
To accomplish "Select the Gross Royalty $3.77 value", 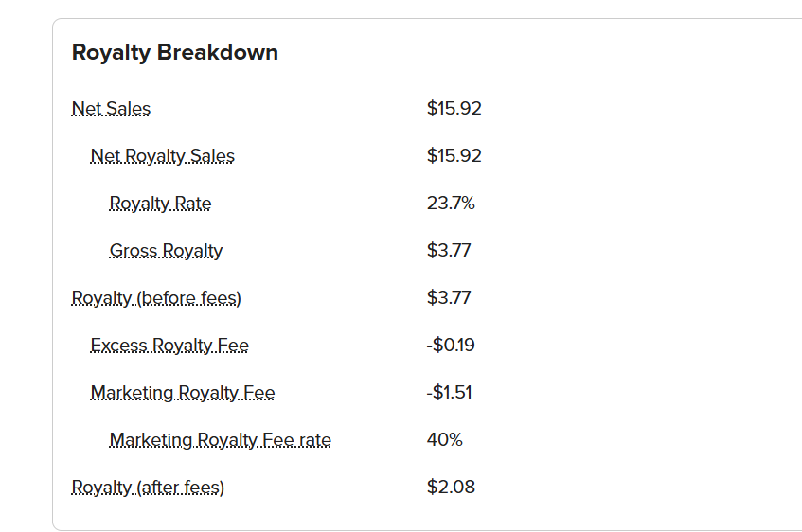I will click(449, 250).
